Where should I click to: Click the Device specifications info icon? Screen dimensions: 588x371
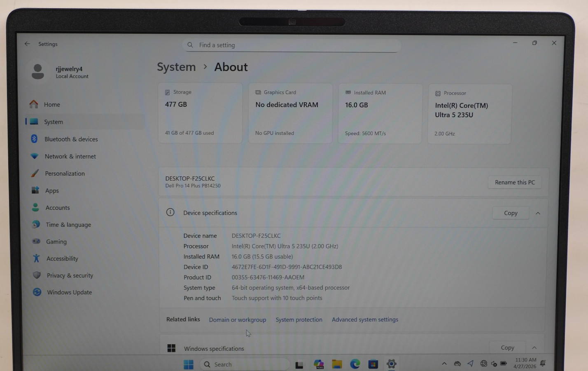coord(170,212)
